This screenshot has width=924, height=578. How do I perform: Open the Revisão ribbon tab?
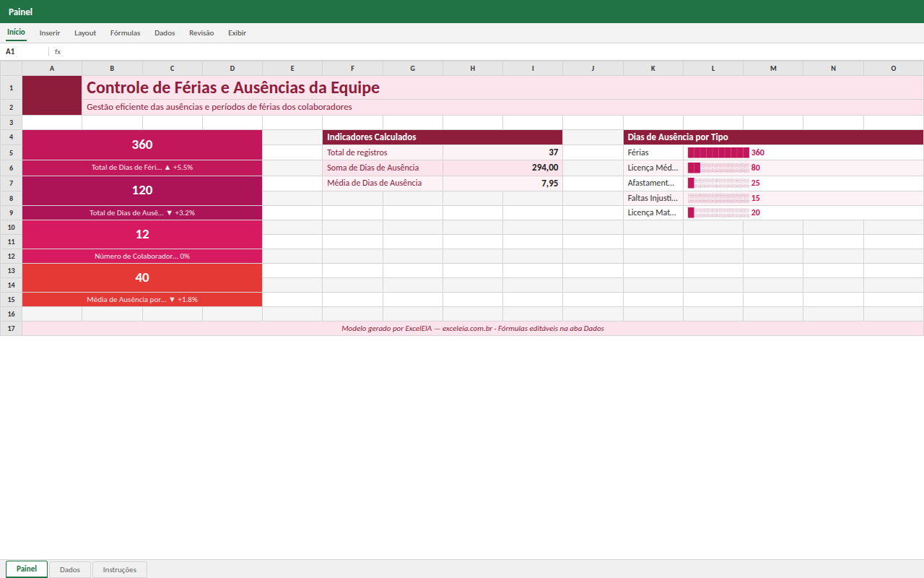(201, 33)
